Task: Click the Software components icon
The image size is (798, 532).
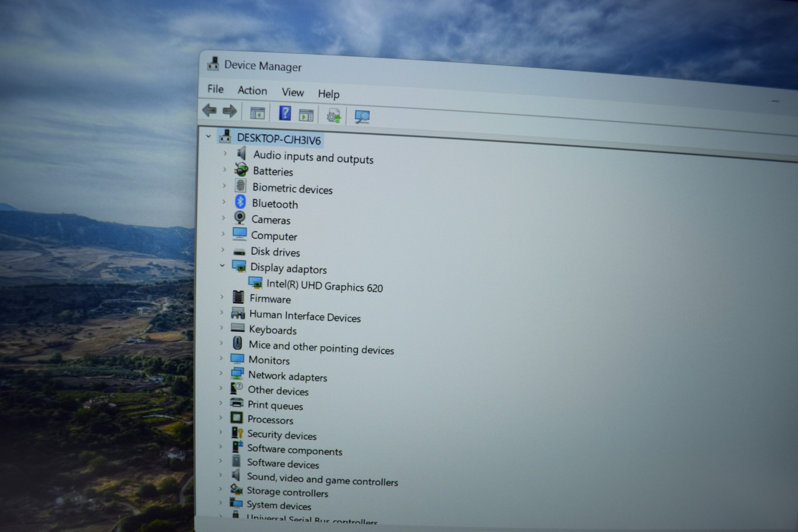Action: coord(237,447)
